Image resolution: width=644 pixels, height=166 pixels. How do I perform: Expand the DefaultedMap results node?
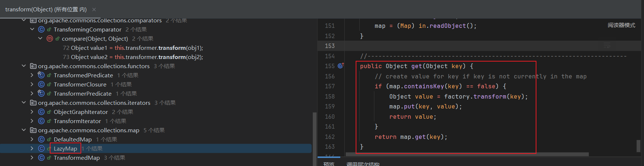tap(32, 139)
